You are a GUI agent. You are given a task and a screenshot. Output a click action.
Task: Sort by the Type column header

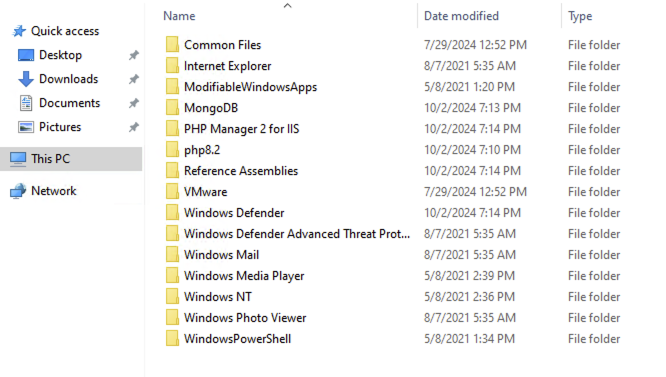pos(580,17)
